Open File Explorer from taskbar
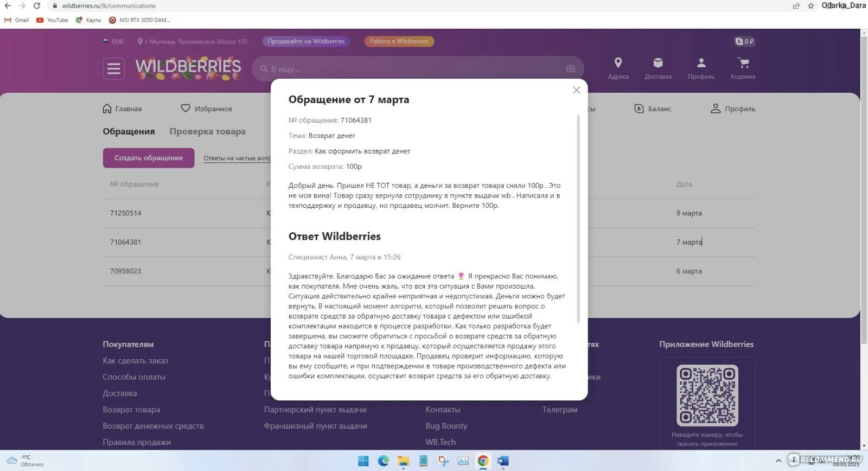Viewport: 868px width, 471px height. coord(403,461)
